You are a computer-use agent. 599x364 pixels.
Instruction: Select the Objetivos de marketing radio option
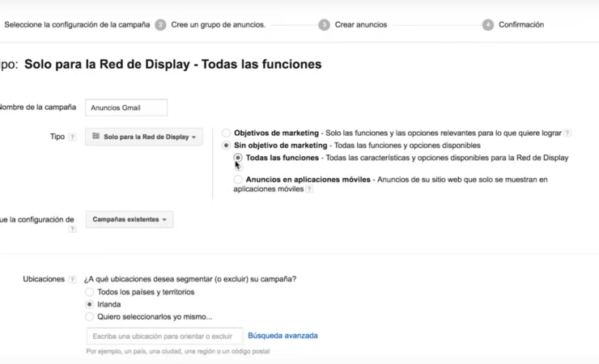pos(226,133)
